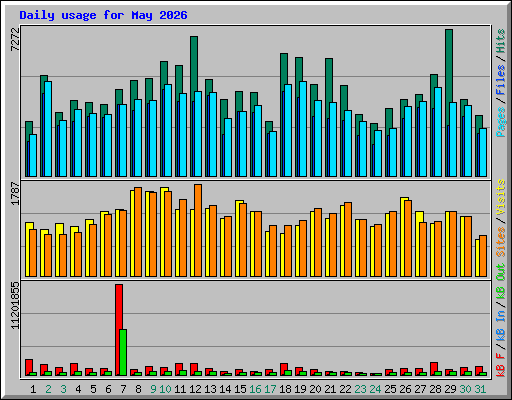
Task: Click the 'Files' legend label
Action: click(501, 80)
